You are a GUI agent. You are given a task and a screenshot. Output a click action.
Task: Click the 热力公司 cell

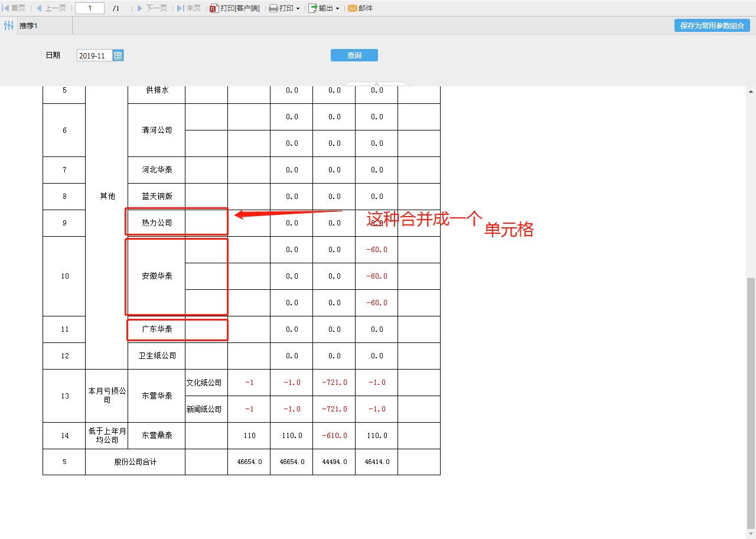pos(157,223)
